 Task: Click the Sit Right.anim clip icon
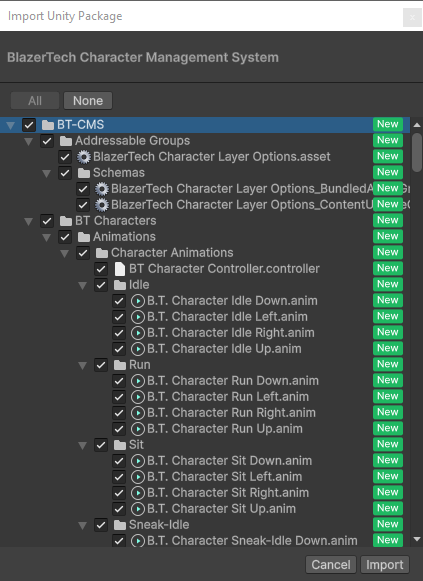[x=138, y=493]
